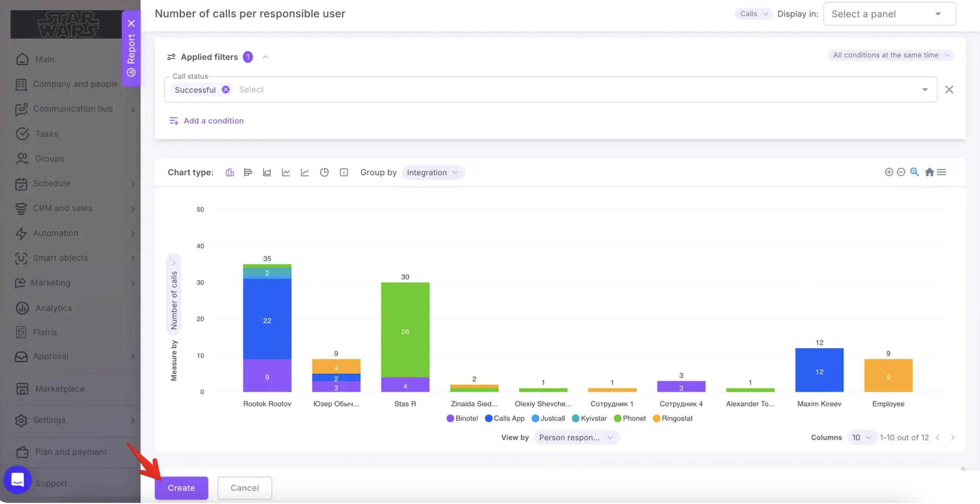Activate the magnifier selection zoom tool
Screen dimensions: 980x504
914,172
